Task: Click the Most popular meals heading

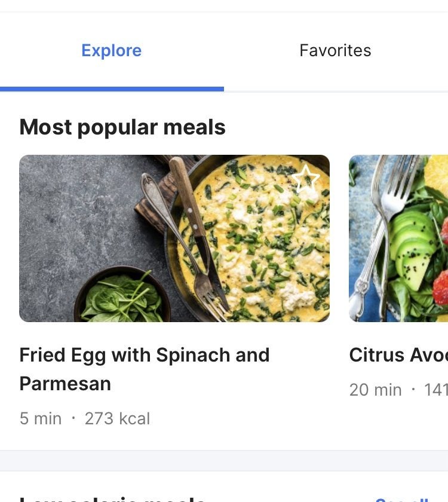Action: click(x=122, y=127)
